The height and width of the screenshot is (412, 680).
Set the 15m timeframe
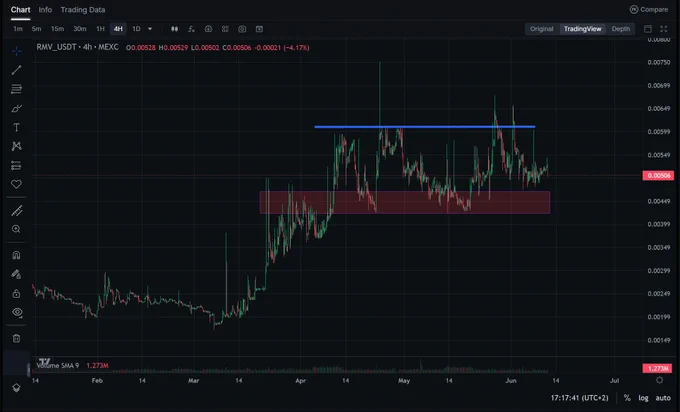click(x=57, y=29)
